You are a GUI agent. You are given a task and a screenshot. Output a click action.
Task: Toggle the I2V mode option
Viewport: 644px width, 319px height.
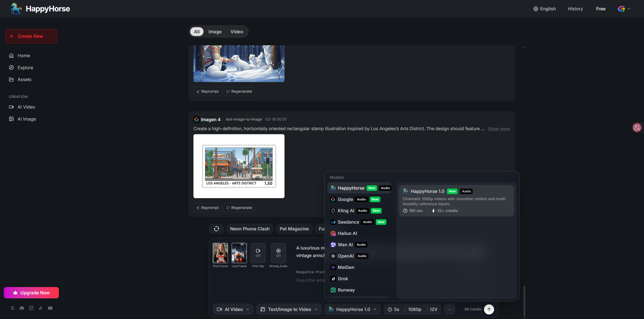click(434, 309)
